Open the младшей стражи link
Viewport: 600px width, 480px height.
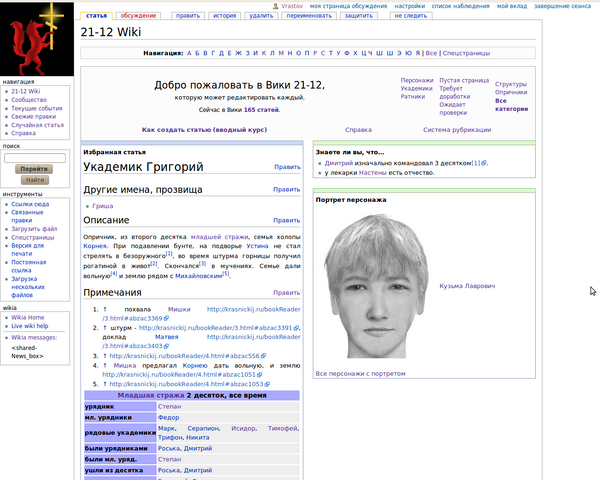(x=219, y=237)
